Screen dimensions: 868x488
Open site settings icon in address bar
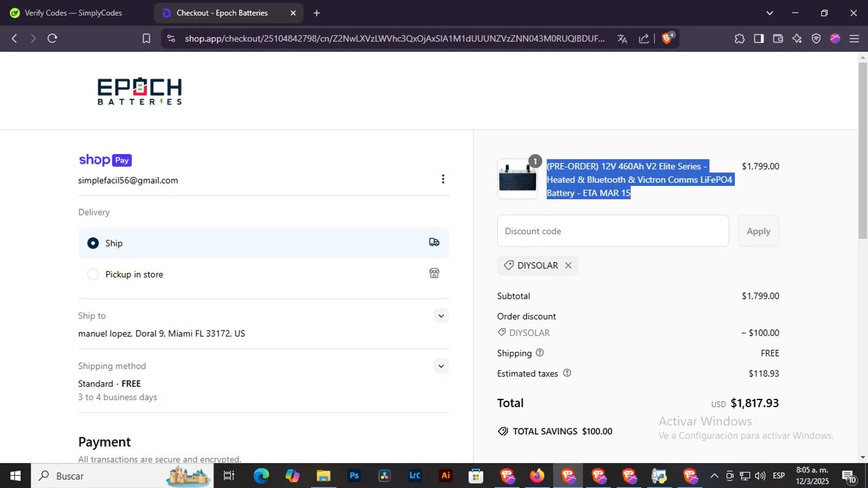tap(171, 38)
